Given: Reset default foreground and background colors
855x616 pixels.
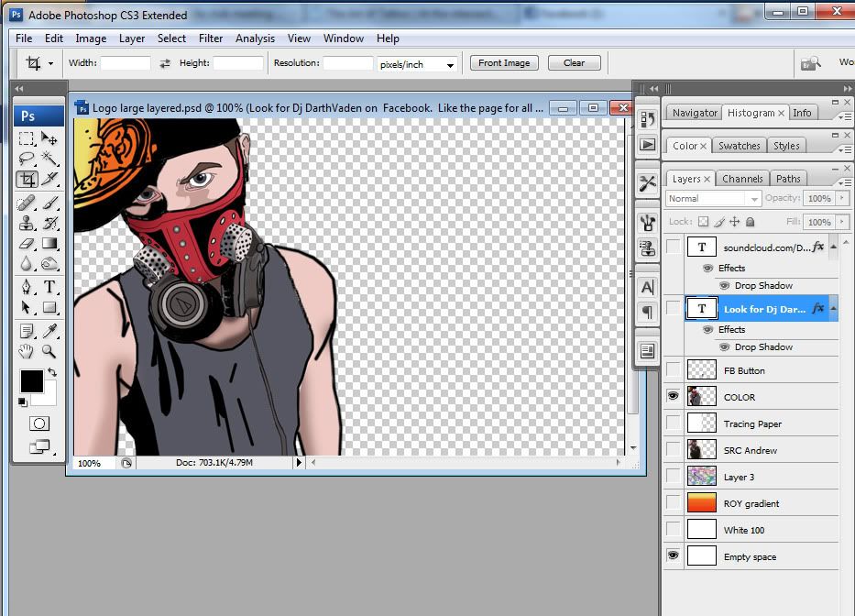Looking at the screenshot, I should [x=22, y=402].
